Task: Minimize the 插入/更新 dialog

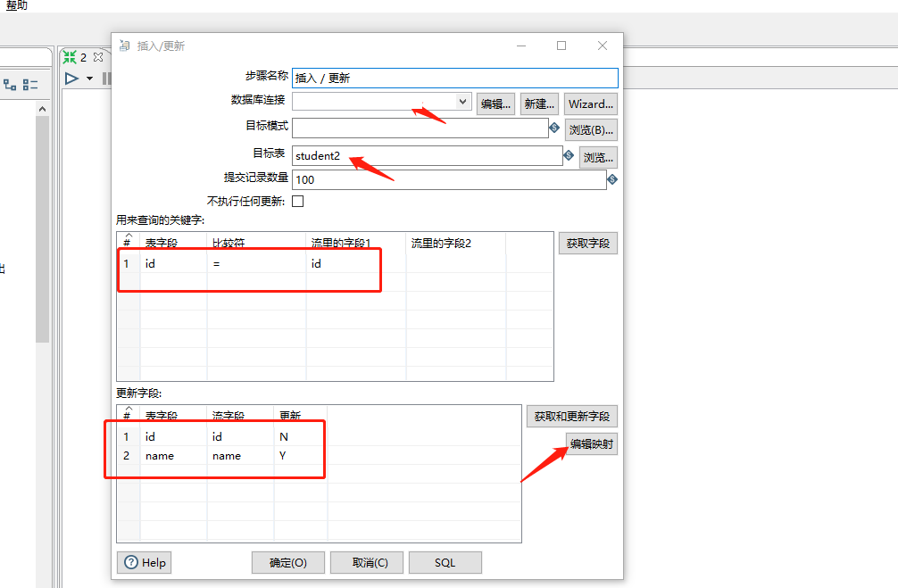Action: (521, 46)
